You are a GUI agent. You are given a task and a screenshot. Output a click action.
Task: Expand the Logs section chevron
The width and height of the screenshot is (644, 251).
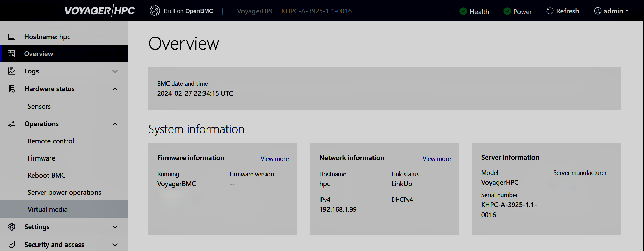(x=115, y=71)
